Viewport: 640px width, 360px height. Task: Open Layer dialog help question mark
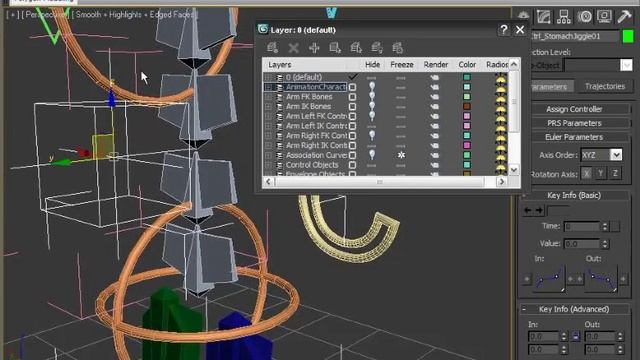tap(504, 29)
